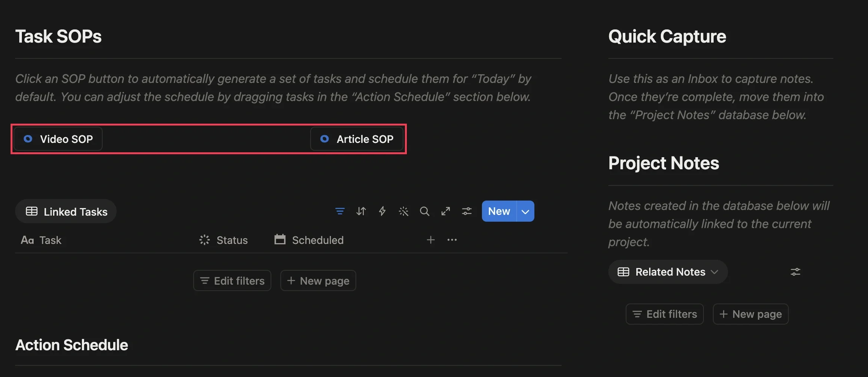The width and height of the screenshot is (868, 377).
Task: Open Related Notes settings sliders icon
Action: point(796,272)
